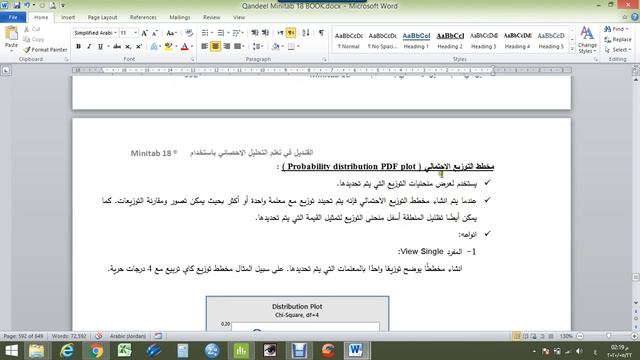Click the Replace button
640x360 pixels.
618,40
